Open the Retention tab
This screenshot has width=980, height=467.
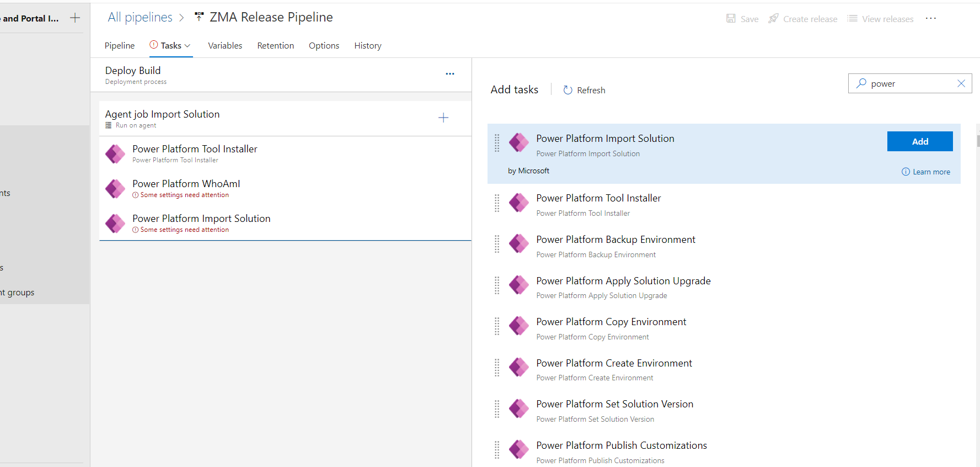tap(275, 46)
